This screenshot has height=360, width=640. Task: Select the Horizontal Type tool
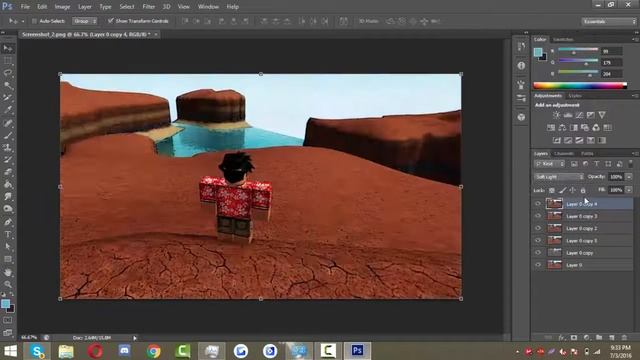(8, 234)
